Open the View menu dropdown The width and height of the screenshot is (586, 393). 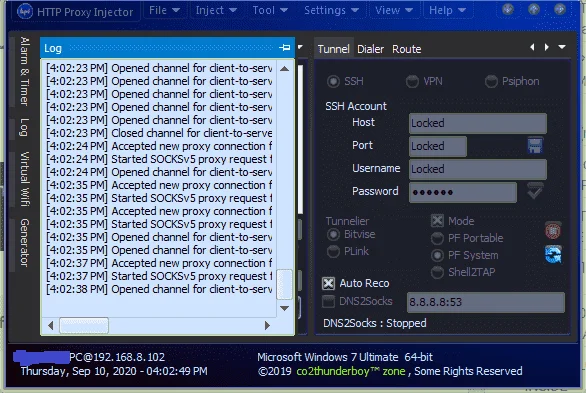point(394,10)
